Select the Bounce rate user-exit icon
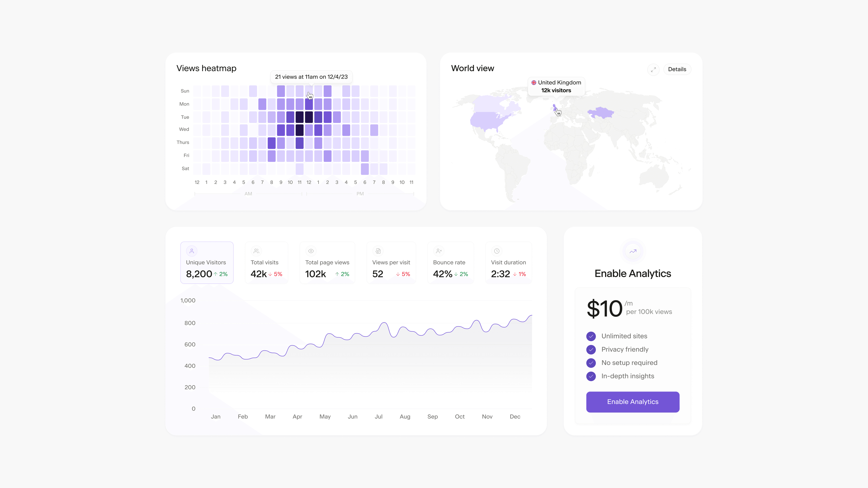868x488 pixels. pyautogui.click(x=438, y=251)
